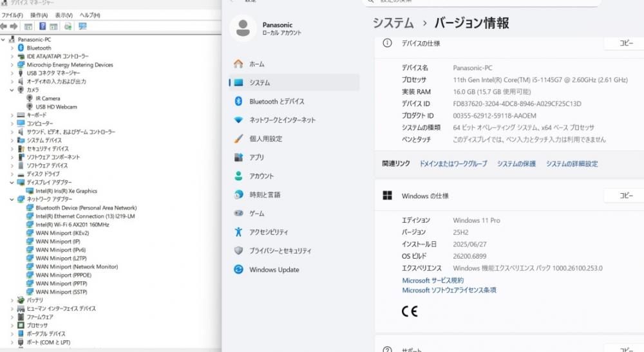Screen dimensions: 644x352
Task: Select システム in Settings sidebar
Action: [x=294, y=82]
